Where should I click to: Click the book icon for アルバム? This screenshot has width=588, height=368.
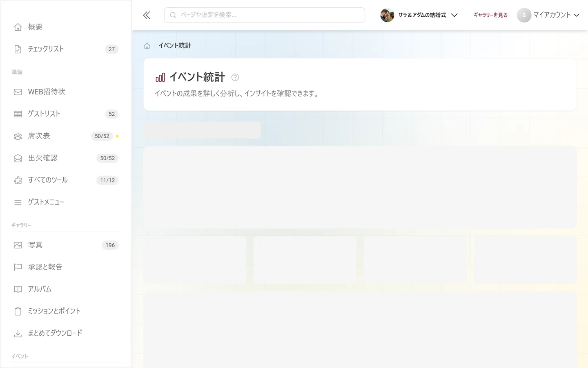pos(18,289)
